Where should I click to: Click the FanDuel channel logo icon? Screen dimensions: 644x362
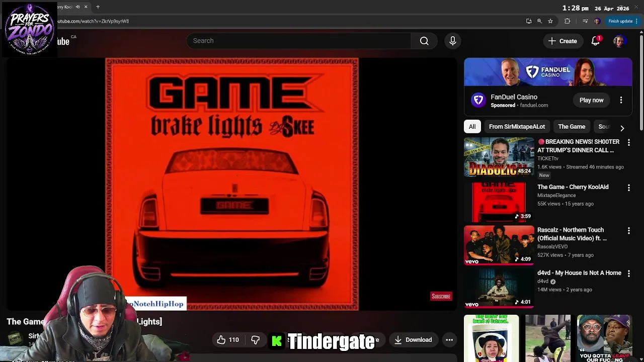[478, 100]
